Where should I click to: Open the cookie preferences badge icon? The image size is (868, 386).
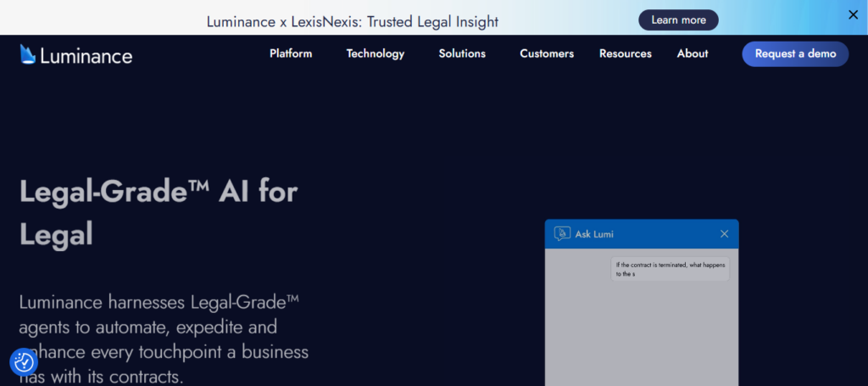pyautogui.click(x=24, y=363)
